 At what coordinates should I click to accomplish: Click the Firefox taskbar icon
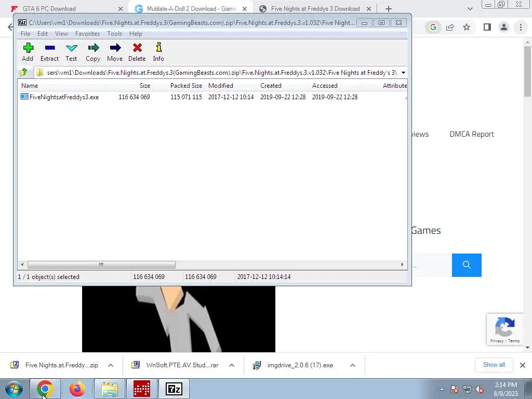click(77, 389)
